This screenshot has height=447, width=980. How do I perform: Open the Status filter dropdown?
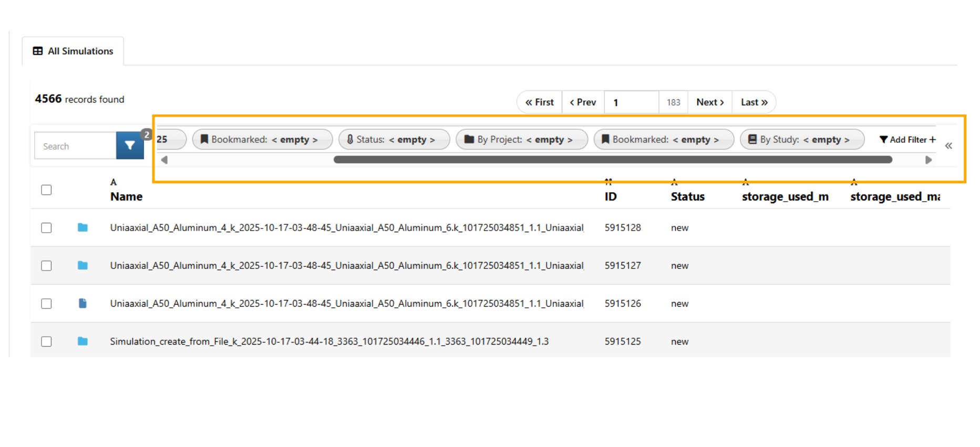pos(394,140)
